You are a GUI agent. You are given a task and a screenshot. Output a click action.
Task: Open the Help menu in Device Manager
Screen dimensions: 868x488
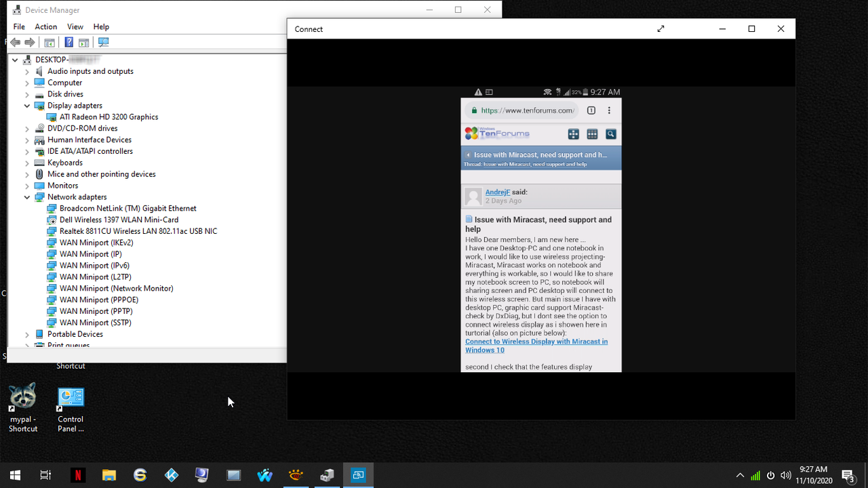(101, 26)
